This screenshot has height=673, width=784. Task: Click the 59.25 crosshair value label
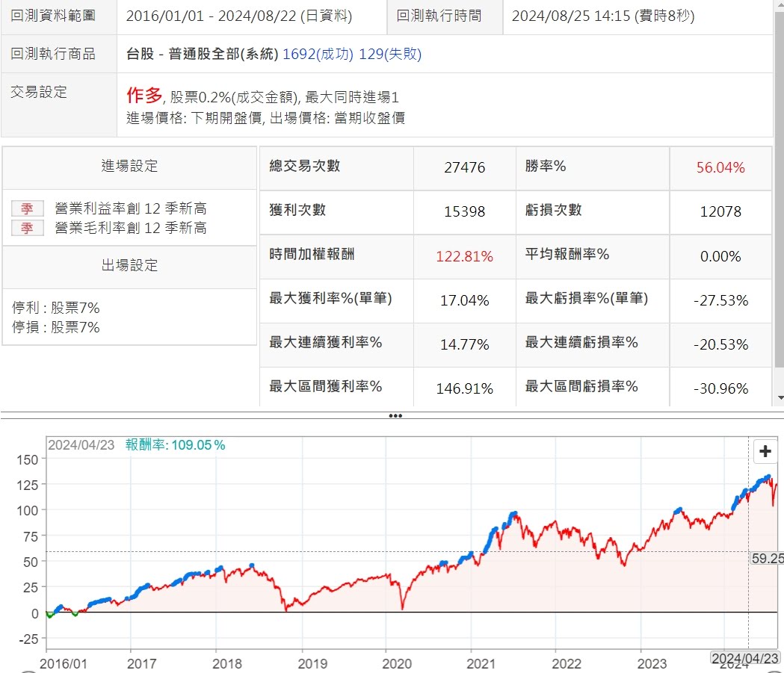point(767,558)
